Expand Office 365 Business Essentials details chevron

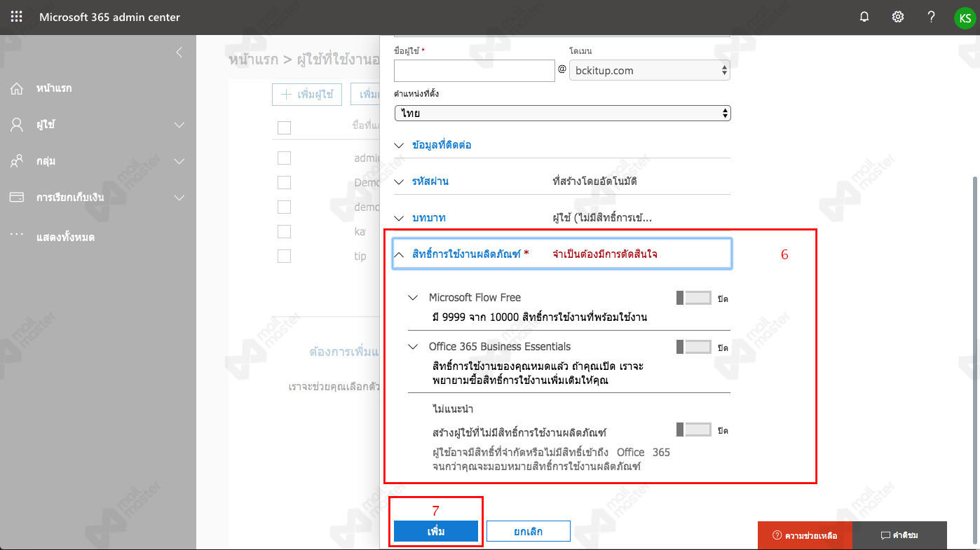(x=413, y=347)
